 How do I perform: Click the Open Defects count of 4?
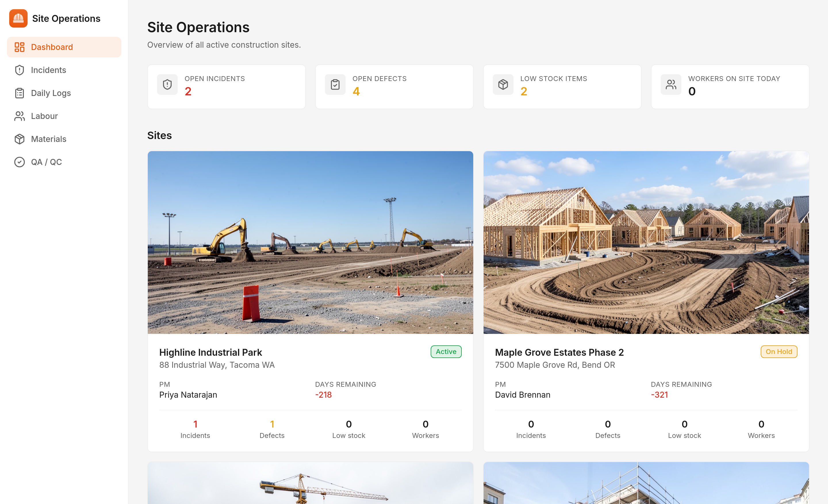coord(356,91)
